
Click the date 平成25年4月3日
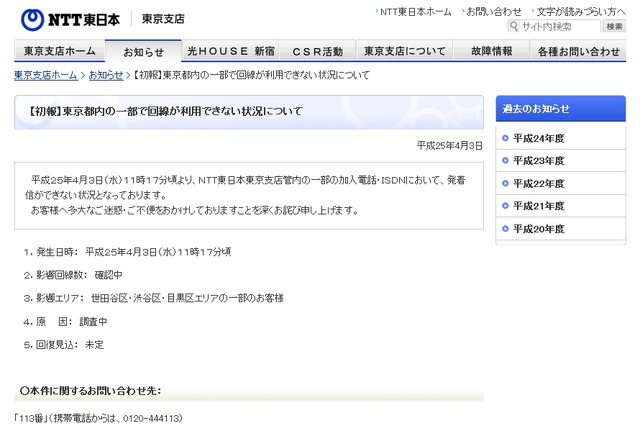pyautogui.click(x=449, y=146)
